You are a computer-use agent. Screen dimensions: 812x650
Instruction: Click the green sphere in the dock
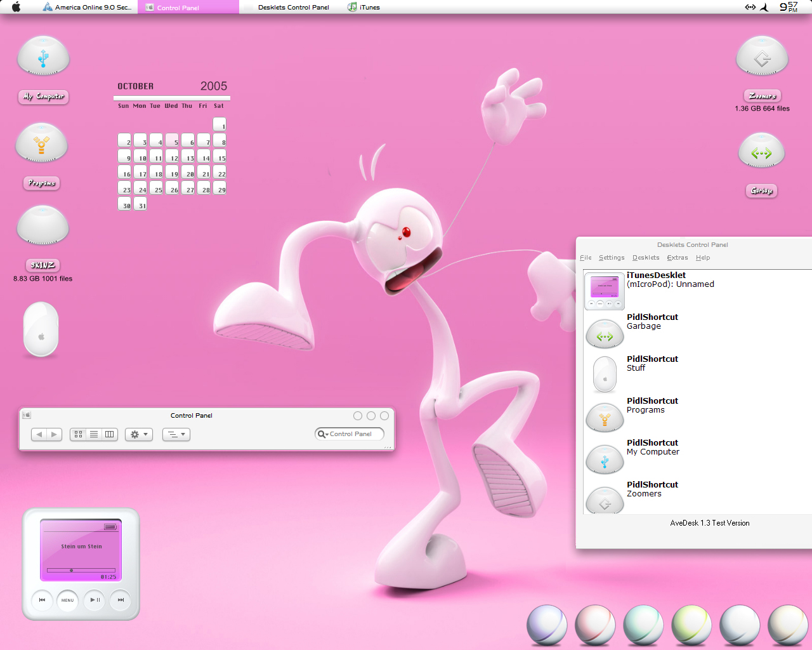coord(691,625)
